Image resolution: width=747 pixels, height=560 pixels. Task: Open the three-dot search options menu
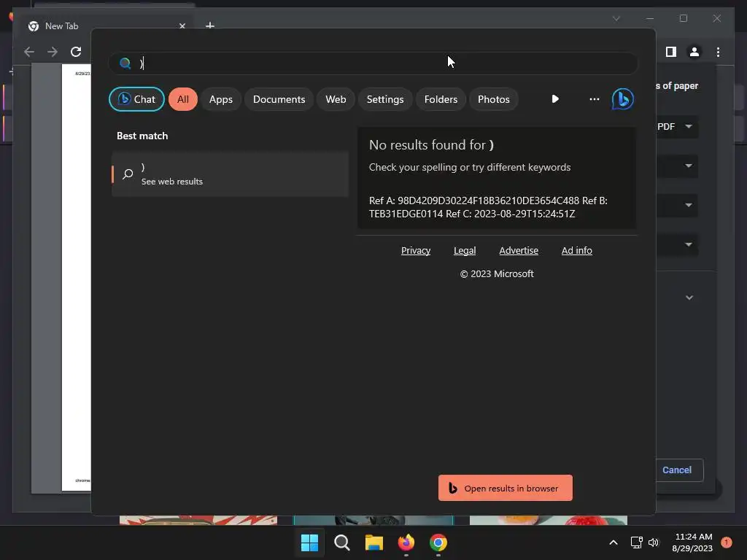(594, 99)
